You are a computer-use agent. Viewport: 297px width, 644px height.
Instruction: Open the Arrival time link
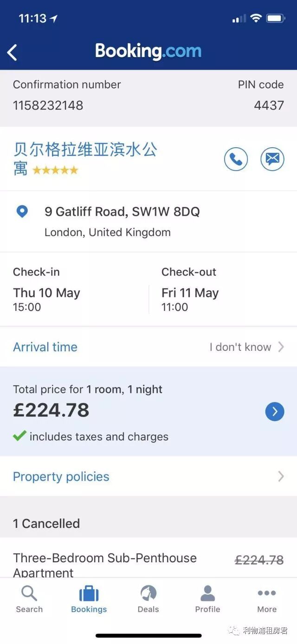45,347
